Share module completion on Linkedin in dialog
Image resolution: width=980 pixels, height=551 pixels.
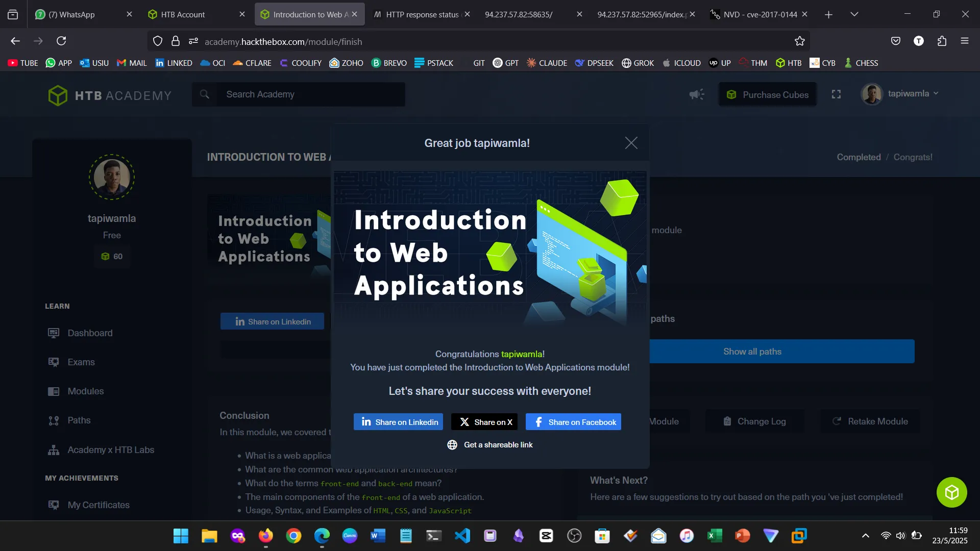(x=398, y=422)
